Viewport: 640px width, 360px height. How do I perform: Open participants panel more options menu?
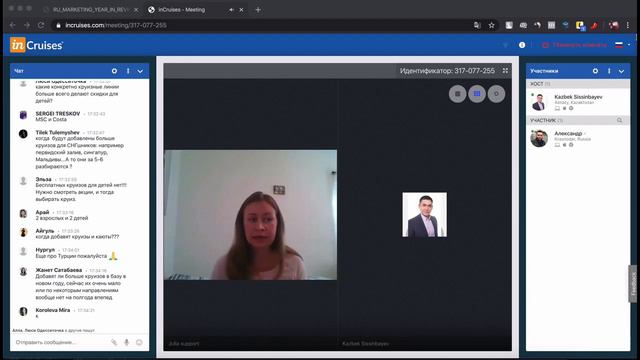pos(609,71)
